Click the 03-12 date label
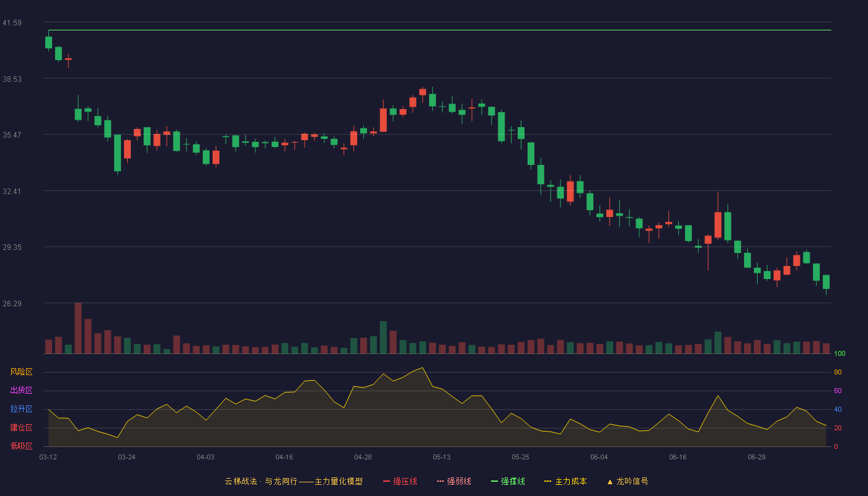The width and height of the screenshot is (868, 496). point(48,457)
